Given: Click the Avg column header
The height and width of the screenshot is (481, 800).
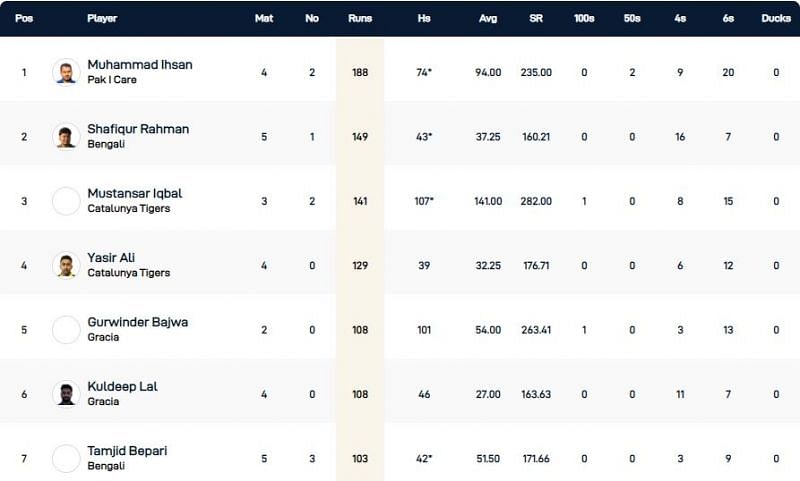Looking at the screenshot, I should pyautogui.click(x=488, y=19).
